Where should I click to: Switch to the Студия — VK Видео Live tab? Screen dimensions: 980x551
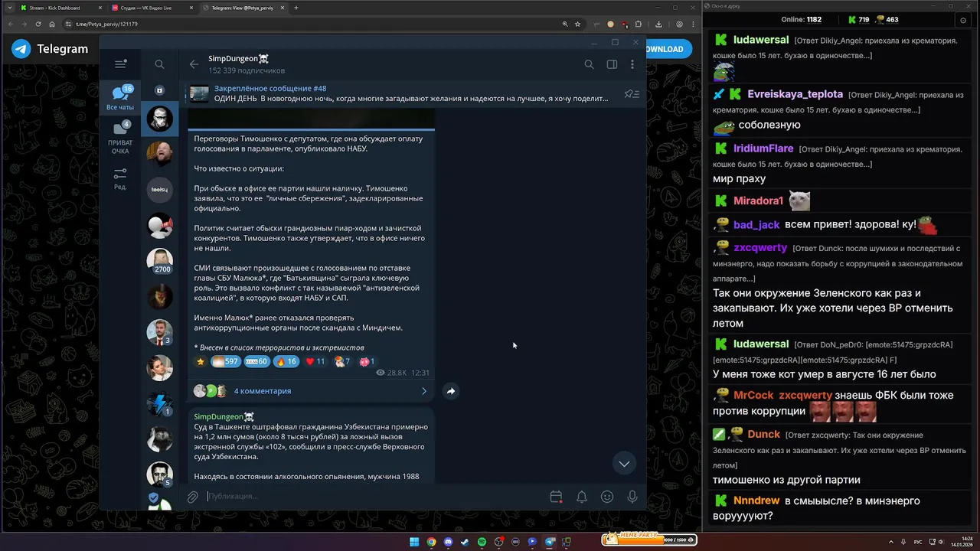[x=152, y=8]
